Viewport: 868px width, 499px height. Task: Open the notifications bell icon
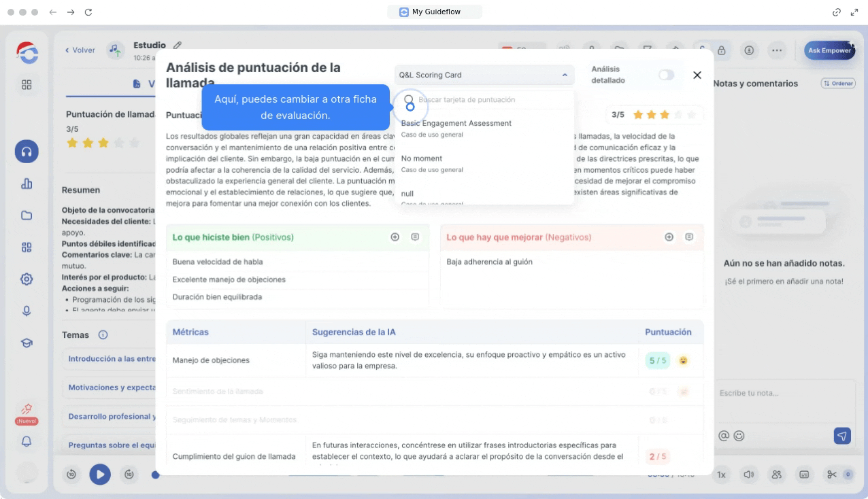(27, 441)
